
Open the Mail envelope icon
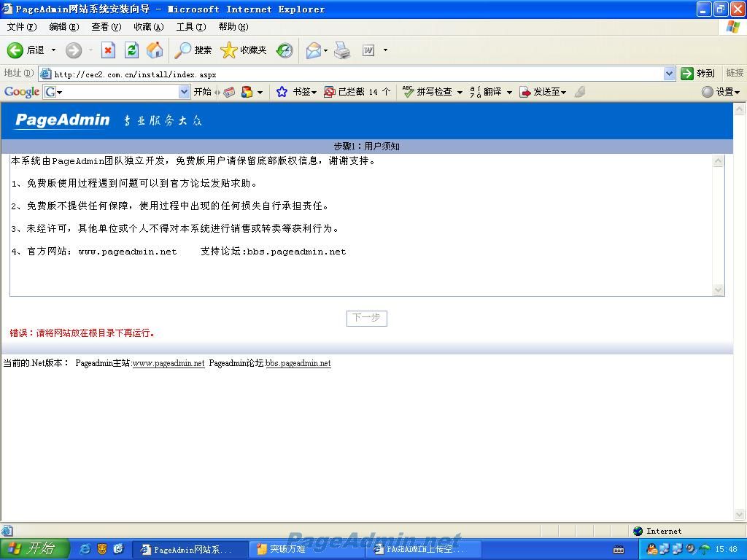pos(314,50)
